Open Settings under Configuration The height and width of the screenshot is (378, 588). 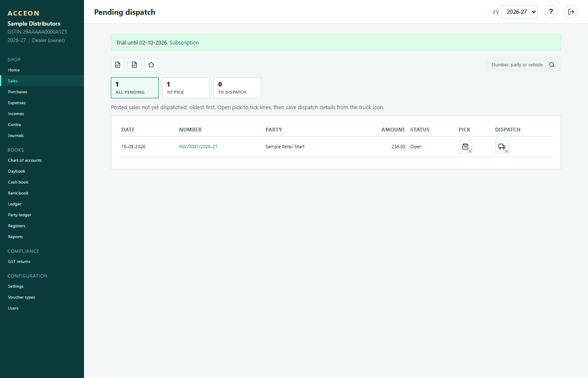[x=42, y=286]
